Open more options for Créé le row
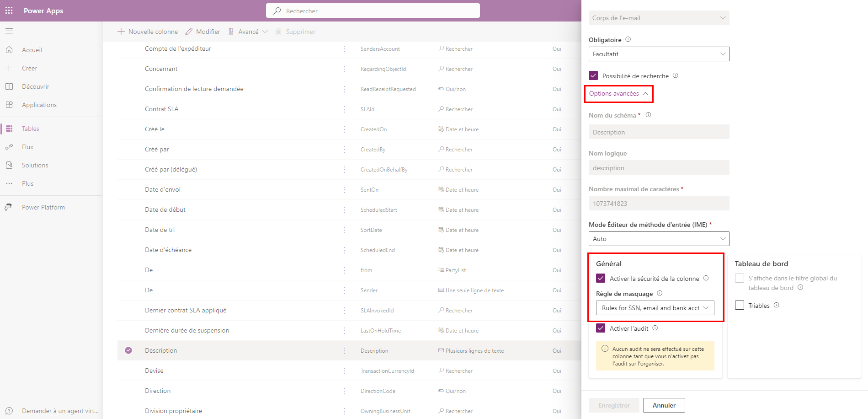The image size is (868, 419). coord(344,129)
